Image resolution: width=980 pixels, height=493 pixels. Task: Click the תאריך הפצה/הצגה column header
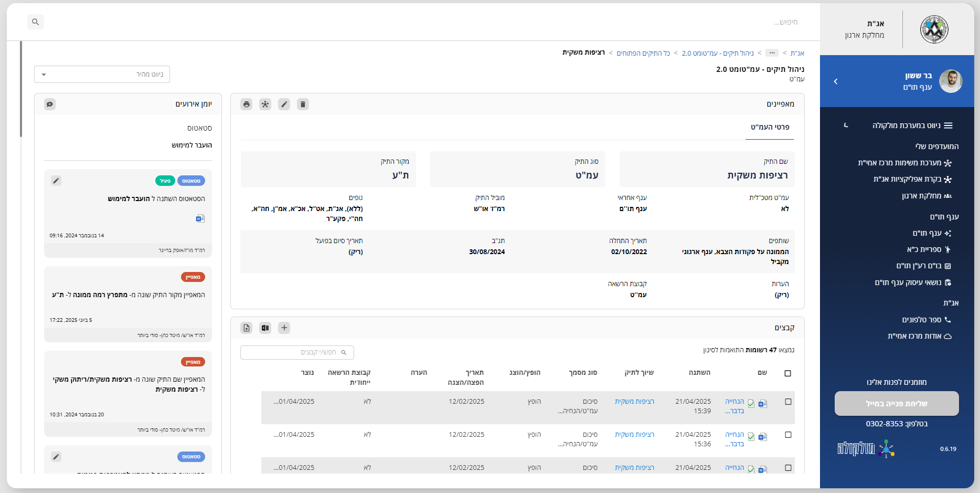point(466,377)
